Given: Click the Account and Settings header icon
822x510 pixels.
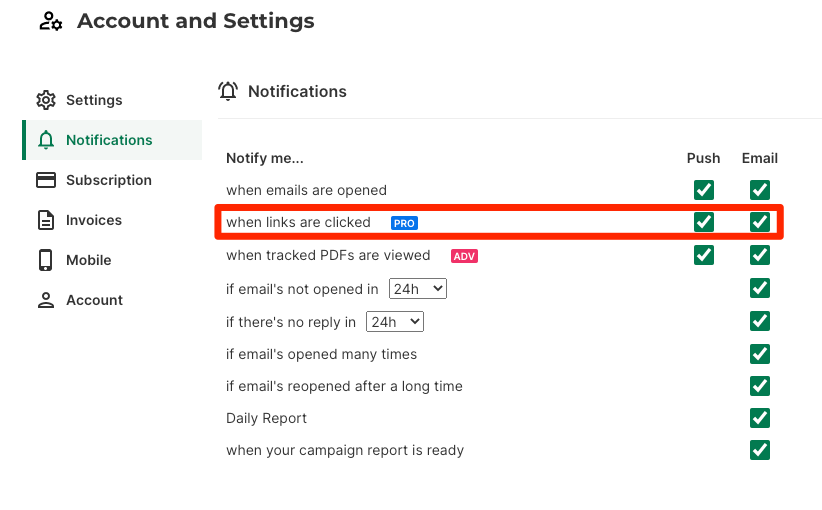Looking at the screenshot, I should tap(51, 21).
